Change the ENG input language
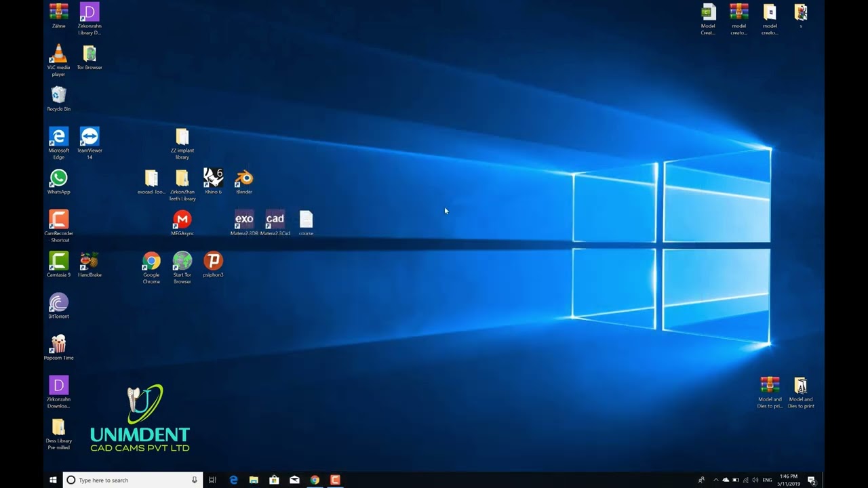The width and height of the screenshot is (868, 488). click(768, 480)
